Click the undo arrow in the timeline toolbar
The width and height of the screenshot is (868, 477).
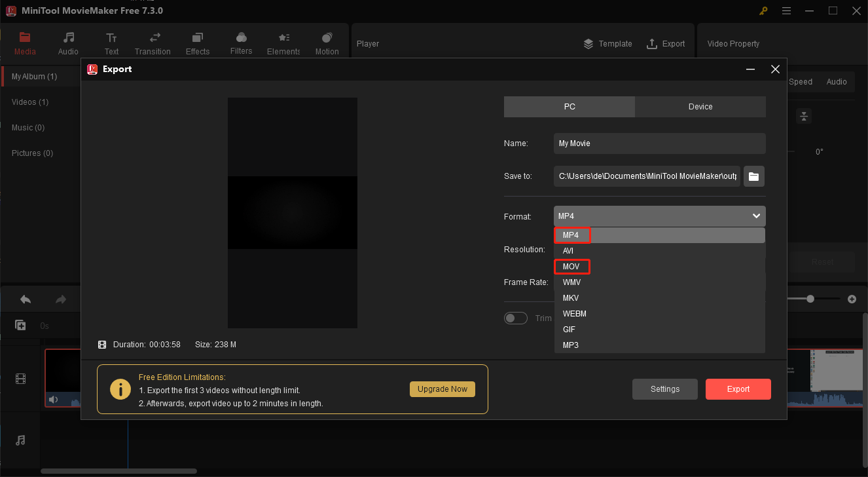26,299
